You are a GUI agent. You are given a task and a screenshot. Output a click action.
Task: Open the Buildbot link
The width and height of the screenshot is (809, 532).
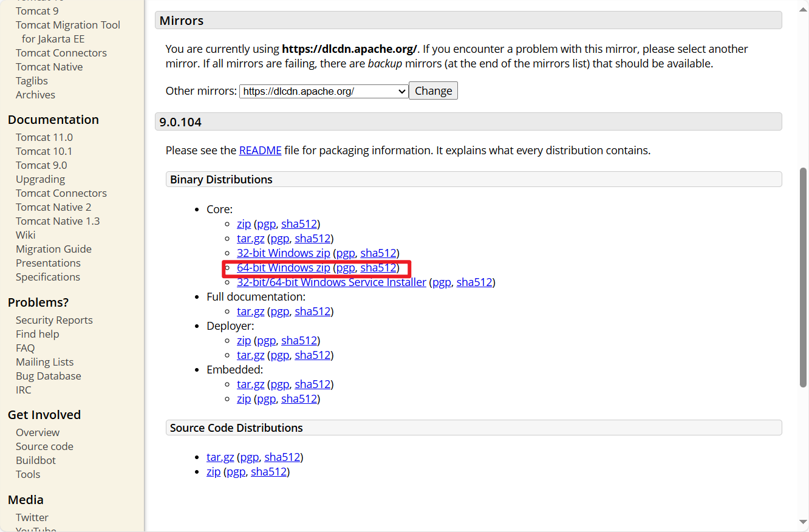(x=36, y=460)
